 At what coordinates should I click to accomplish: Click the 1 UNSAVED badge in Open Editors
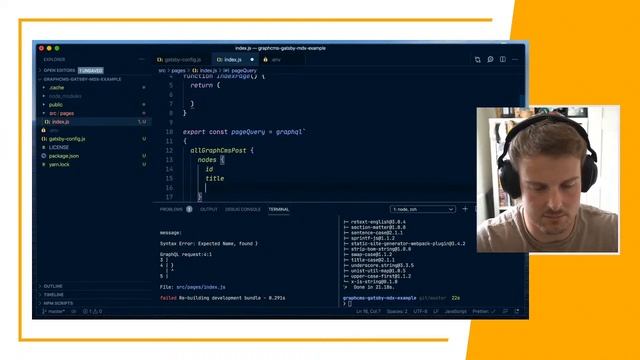[91, 71]
